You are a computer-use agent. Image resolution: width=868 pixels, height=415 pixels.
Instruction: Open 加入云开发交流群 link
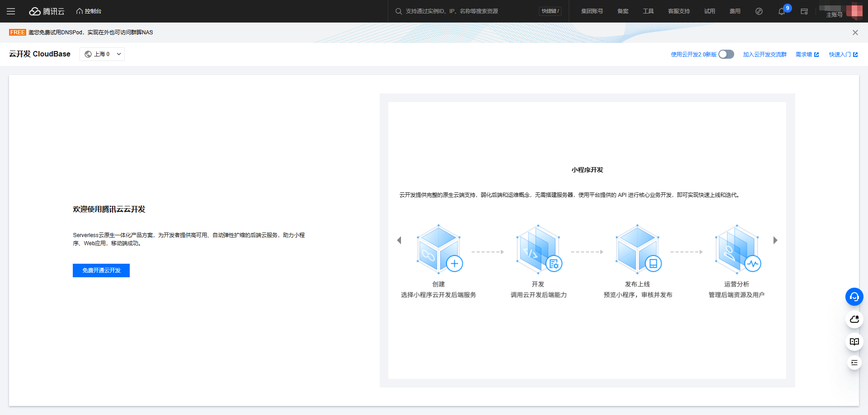point(765,55)
